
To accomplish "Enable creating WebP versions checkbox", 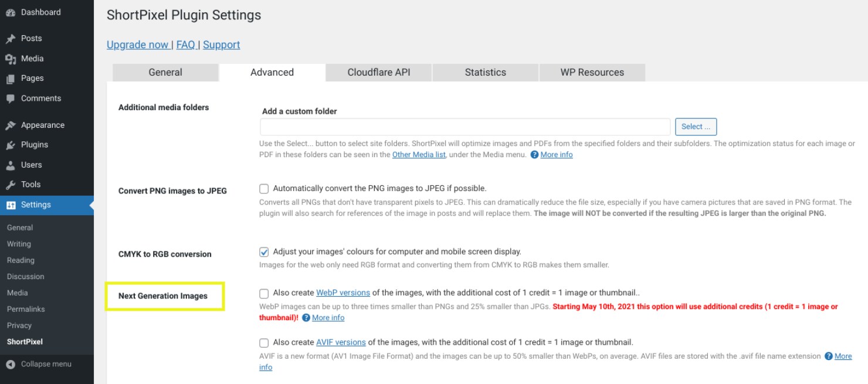I will click(264, 293).
